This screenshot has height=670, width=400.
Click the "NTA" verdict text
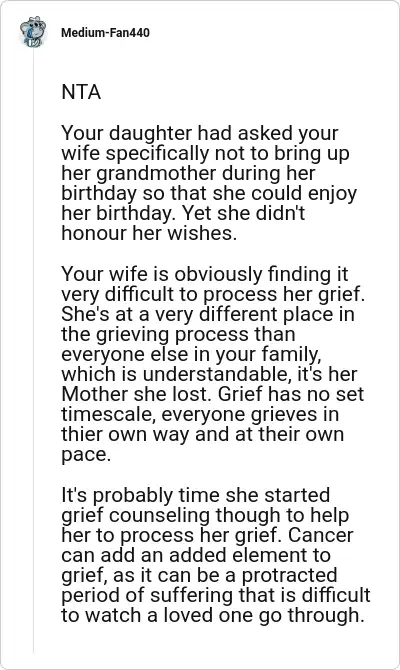point(81,92)
